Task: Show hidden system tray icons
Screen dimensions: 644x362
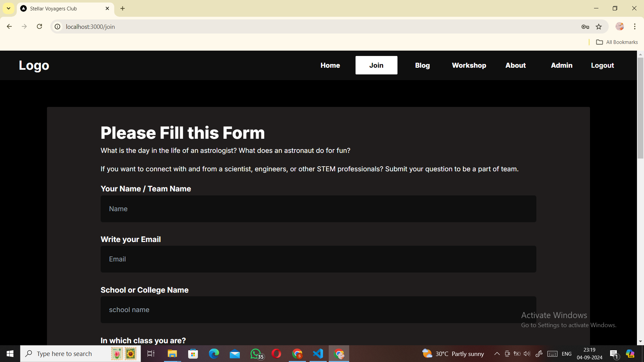Action: pos(497,354)
